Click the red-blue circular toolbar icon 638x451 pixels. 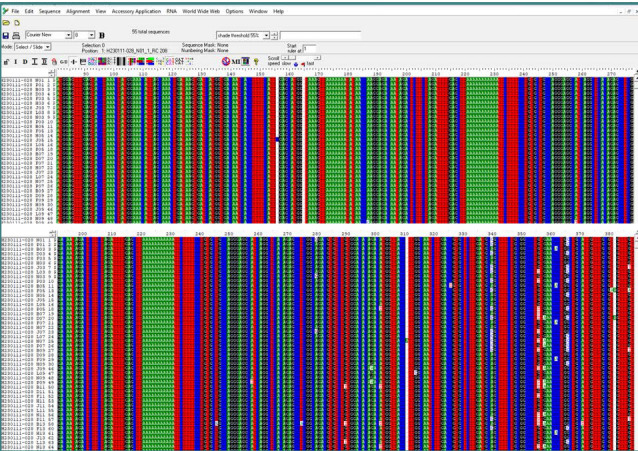point(226,61)
